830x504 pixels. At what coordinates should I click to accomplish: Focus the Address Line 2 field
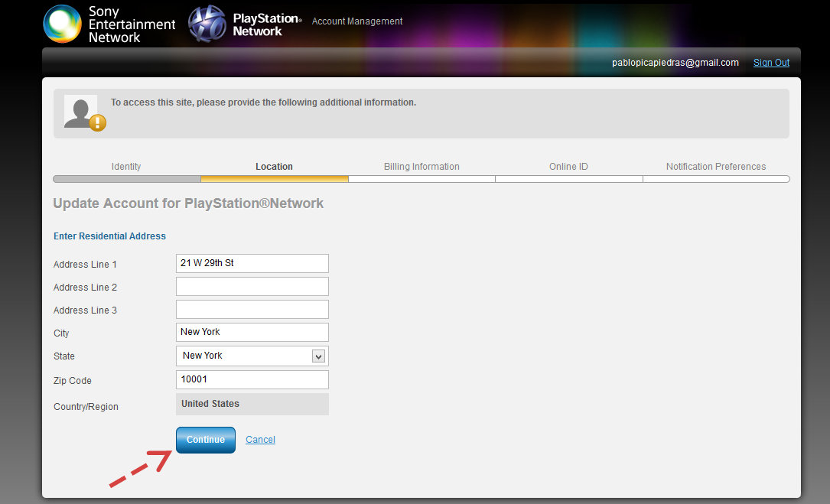pyautogui.click(x=252, y=287)
